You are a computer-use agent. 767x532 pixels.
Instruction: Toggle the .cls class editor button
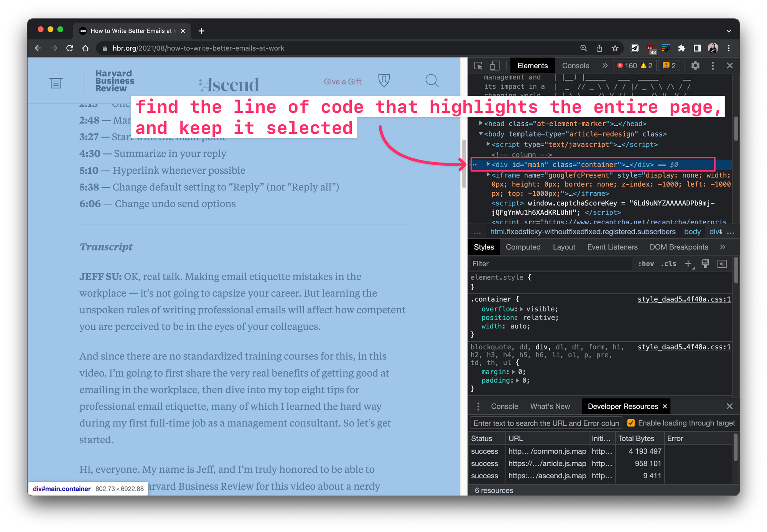(668, 264)
